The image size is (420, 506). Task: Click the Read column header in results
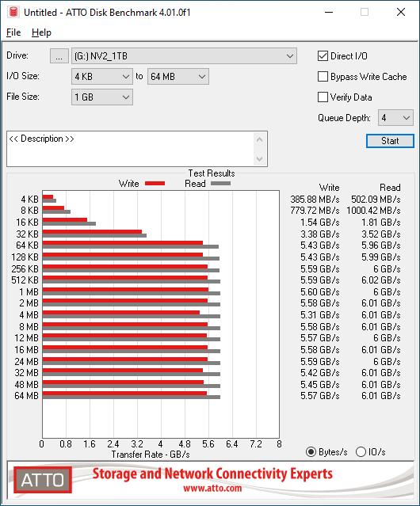(390, 188)
